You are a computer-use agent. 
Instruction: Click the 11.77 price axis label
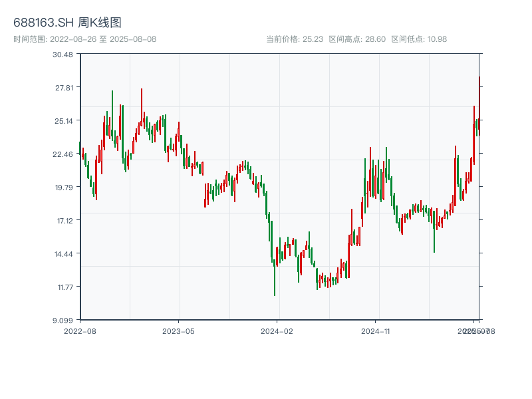[x=63, y=287]
